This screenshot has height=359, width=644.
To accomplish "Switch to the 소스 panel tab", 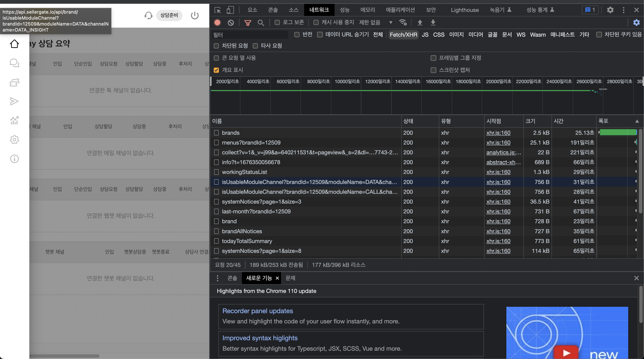I will [x=293, y=10].
